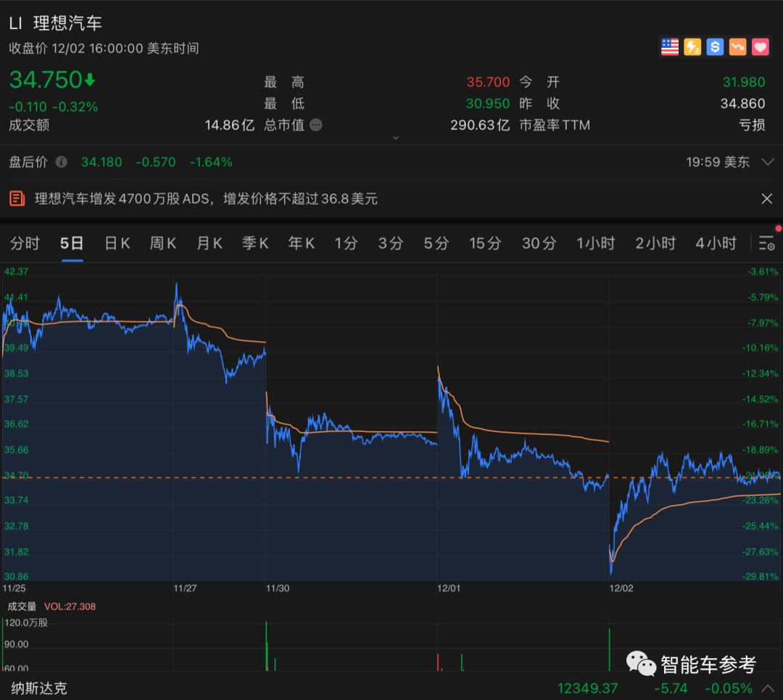Tap the blue dollar sign icon
This screenshot has width=783, height=700.
[715, 47]
